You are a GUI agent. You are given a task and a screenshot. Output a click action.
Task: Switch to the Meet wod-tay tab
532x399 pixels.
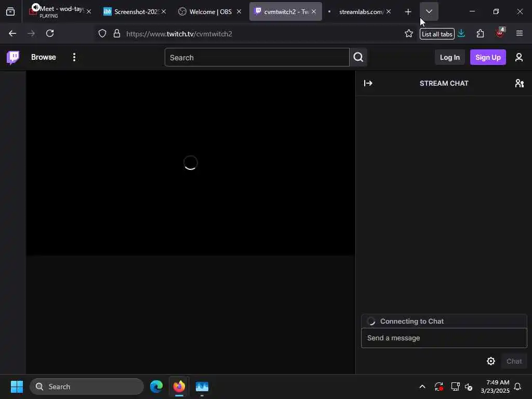(x=60, y=11)
